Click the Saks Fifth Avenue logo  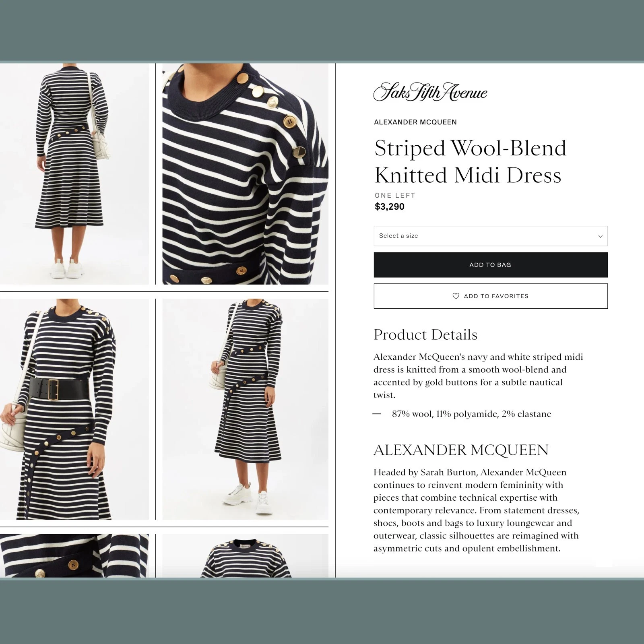pos(430,92)
